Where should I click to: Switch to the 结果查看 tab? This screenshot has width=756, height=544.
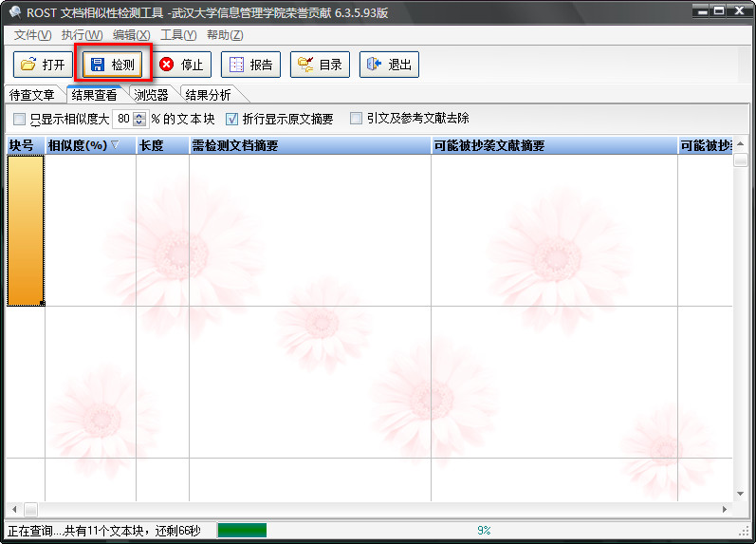click(95, 95)
